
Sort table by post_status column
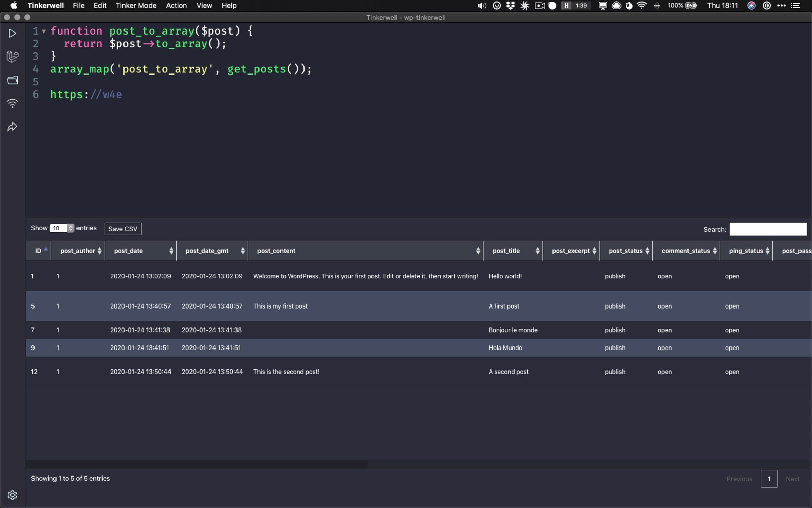626,251
